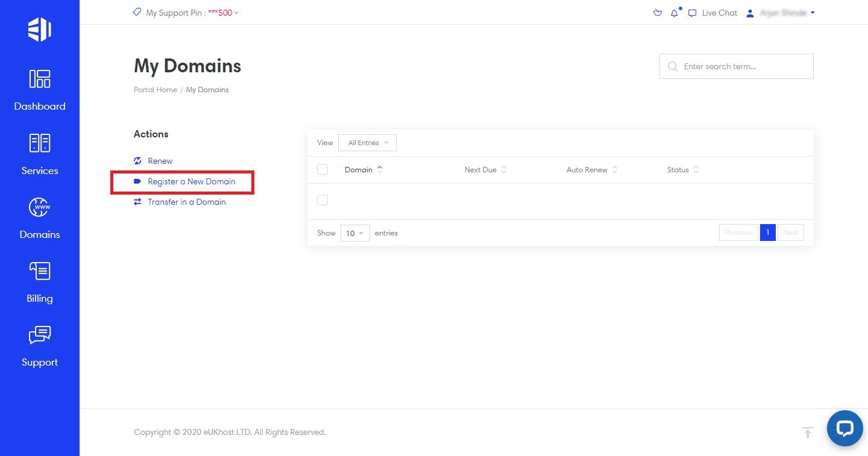Open the Domains section icon
The width and height of the screenshot is (868, 456).
tap(40, 217)
